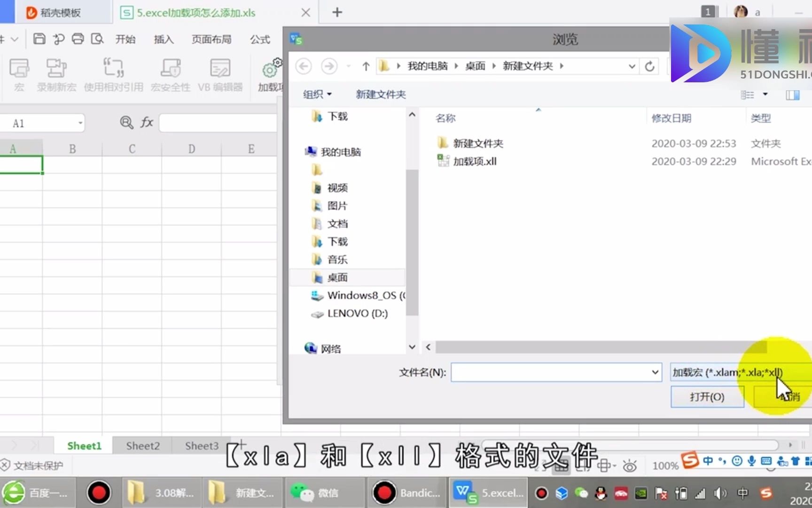Click the fx insert function icon
Image resolution: width=812 pixels, height=508 pixels.
pos(147,123)
